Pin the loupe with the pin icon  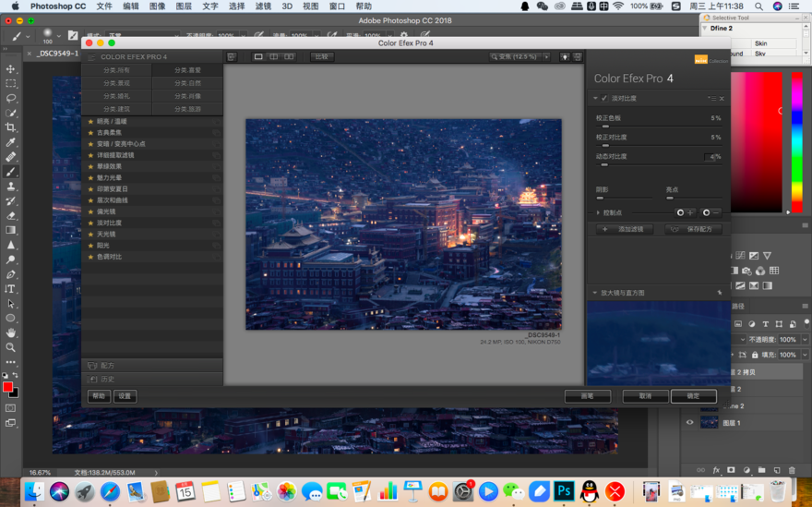pyautogui.click(x=720, y=293)
